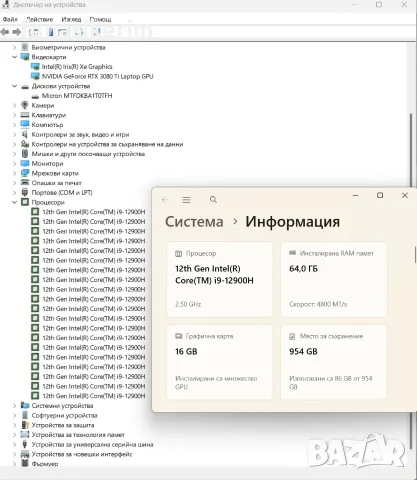The height and width of the screenshot is (480, 417).
Task: Select the Дискови устройства drive icon
Action: [25, 86]
